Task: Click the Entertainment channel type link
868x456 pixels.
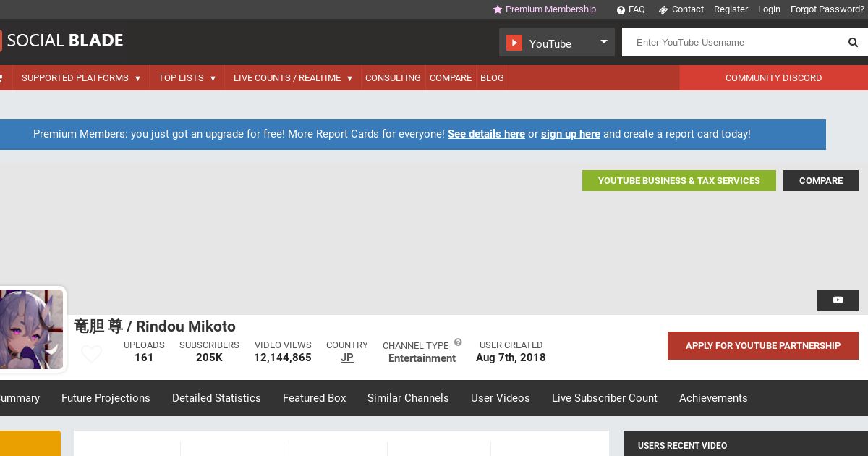Action: point(422,358)
